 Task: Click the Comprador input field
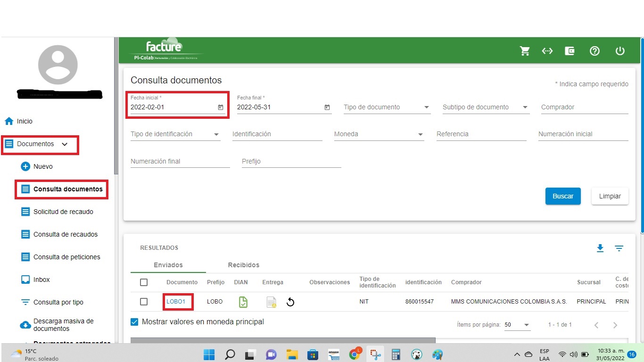pyautogui.click(x=584, y=107)
